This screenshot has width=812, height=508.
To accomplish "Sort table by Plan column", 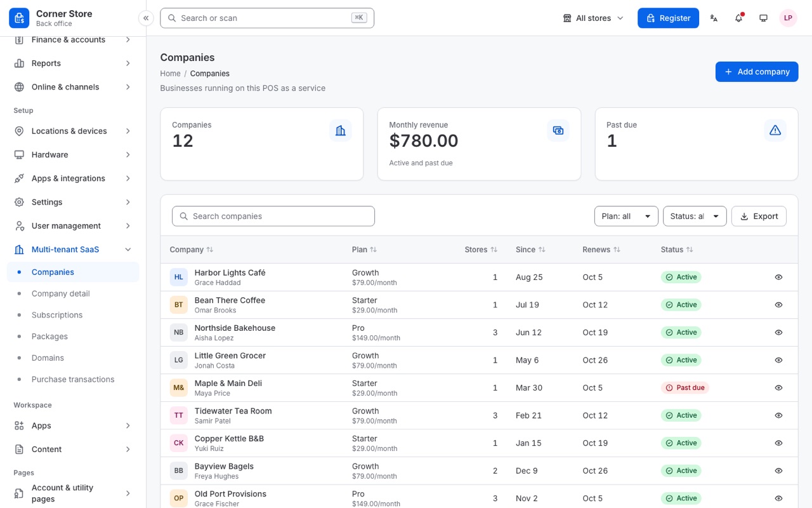I will (365, 250).
